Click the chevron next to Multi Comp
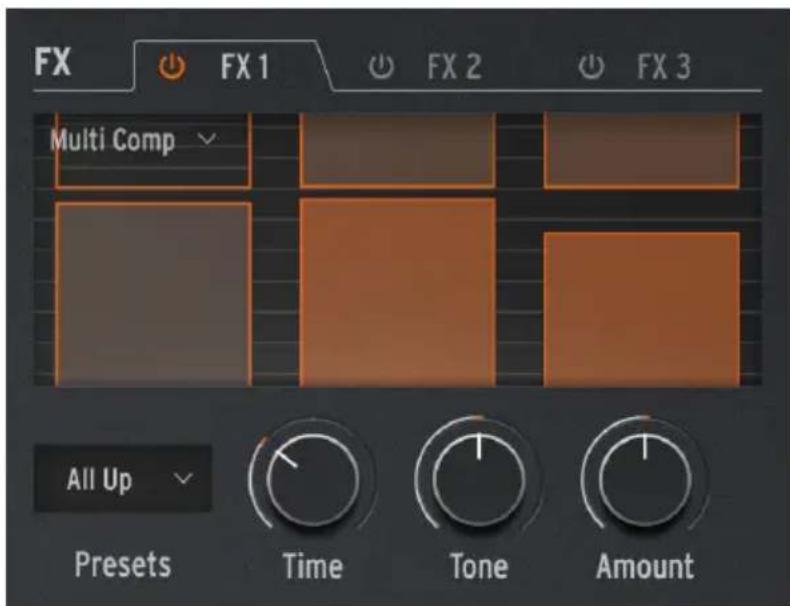The width and height of the screenshot is (790, 606). click(207, 139)
